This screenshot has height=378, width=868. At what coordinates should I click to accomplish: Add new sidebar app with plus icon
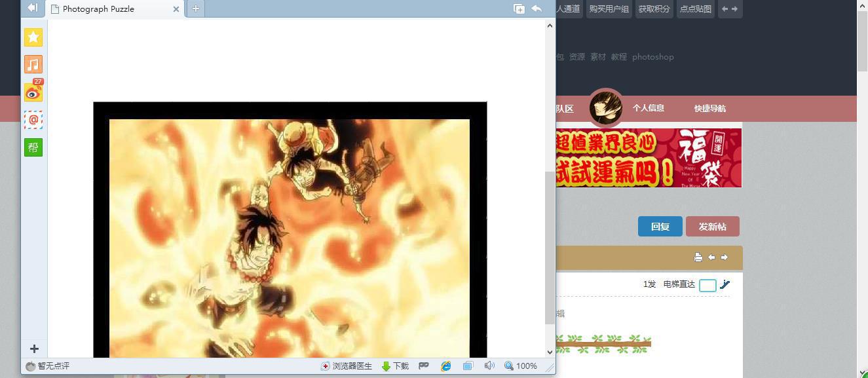(34, 349)
